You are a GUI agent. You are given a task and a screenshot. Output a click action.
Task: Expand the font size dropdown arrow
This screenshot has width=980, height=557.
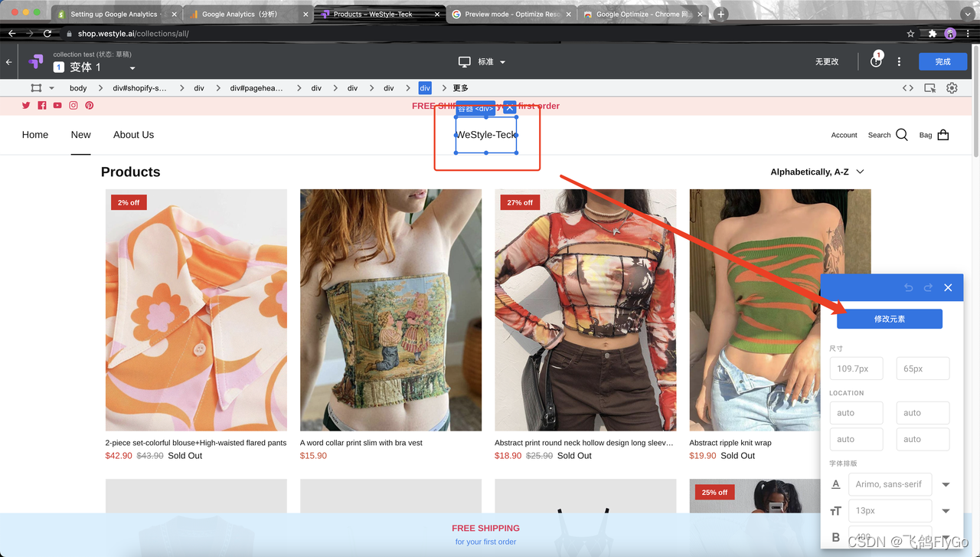946,511
